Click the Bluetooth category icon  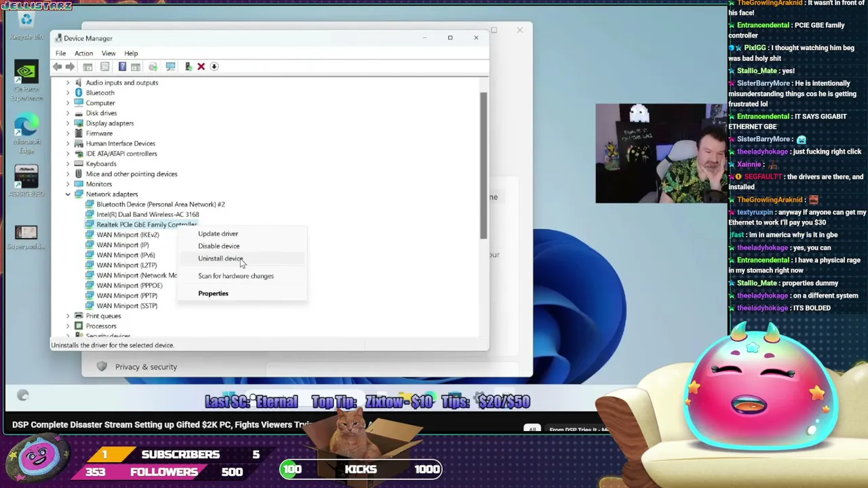coord(79,93)
